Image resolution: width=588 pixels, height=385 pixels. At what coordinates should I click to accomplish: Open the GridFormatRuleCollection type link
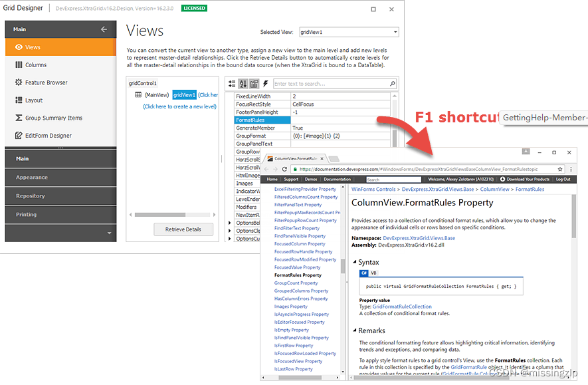(x=402, y=307)
